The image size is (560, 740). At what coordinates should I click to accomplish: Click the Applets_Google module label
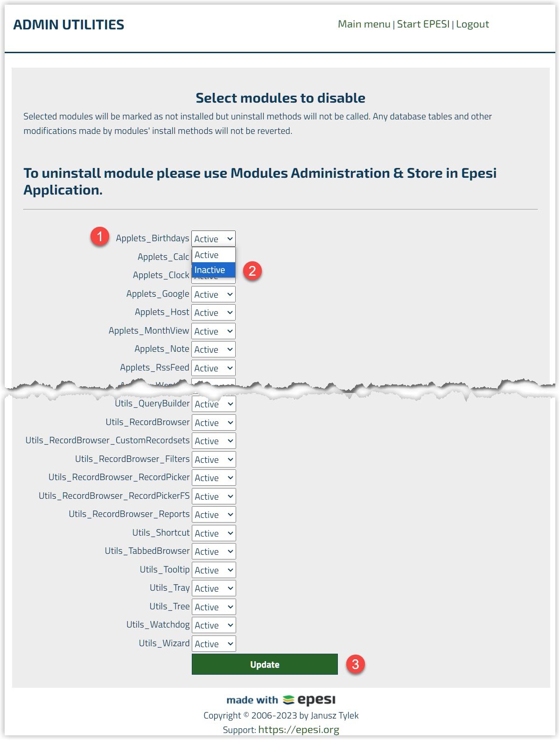tap(158, 294)
